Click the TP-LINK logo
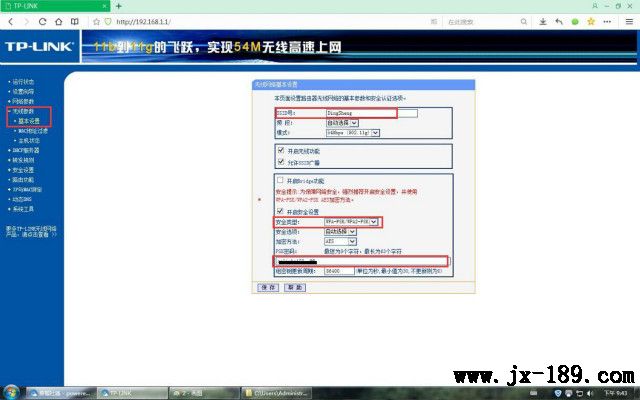Image resolution: width=640 pixels, height=400 pixels. (x=39, y=47)
